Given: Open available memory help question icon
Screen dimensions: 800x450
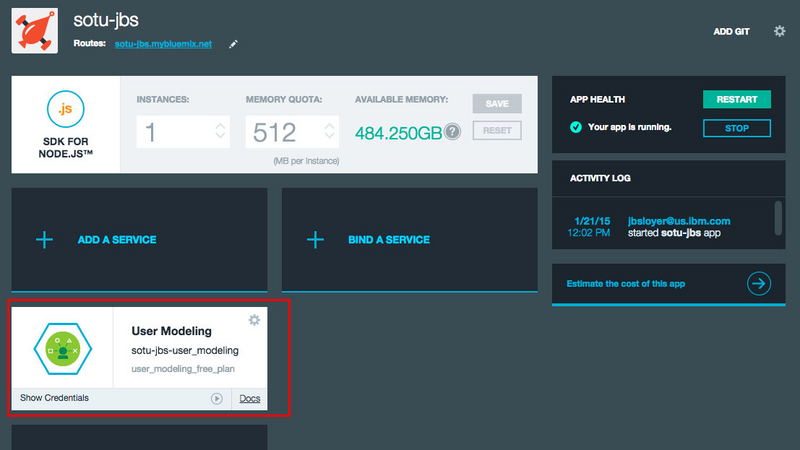Looking at the screenshot, I should click(x=452, y=132).
